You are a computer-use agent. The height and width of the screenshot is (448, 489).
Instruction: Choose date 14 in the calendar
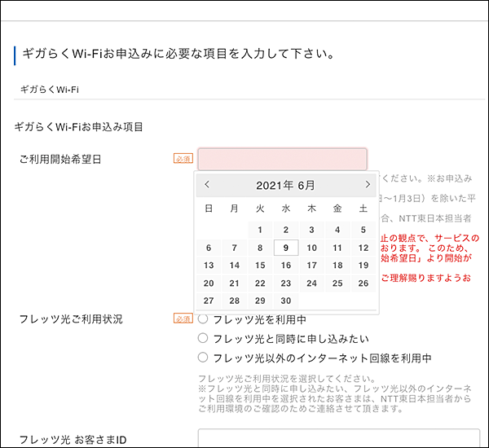(x=235, y=266)
